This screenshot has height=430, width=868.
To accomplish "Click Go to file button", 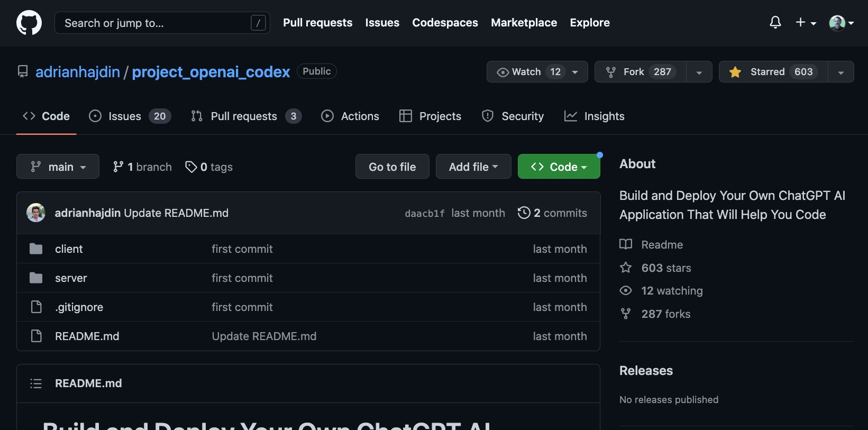I will [x=392, y=167].
